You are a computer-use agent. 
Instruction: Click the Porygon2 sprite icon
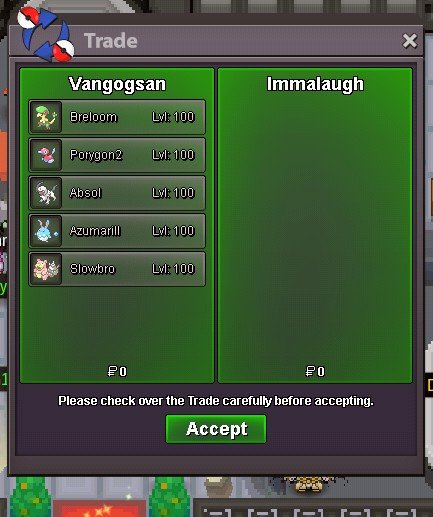(x=46, y=155)
